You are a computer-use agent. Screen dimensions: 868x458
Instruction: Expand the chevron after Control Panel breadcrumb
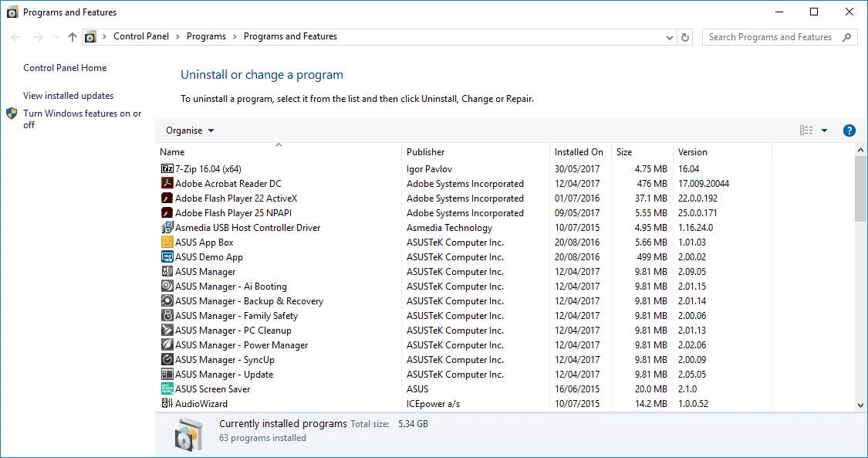point(177,36)
